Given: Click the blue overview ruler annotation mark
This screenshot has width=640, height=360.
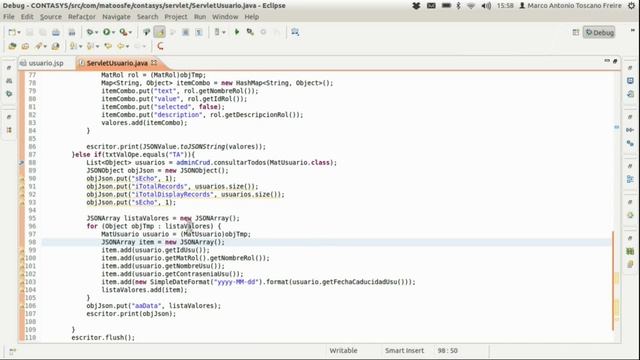Looking at the screenshot, I should (616, 127).
